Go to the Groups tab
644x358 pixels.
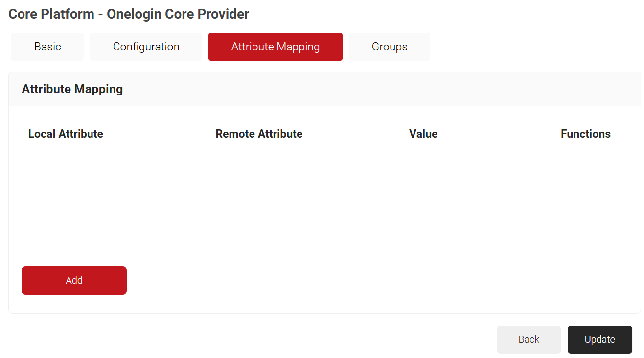pyautogui.click(x=389, y=47)
